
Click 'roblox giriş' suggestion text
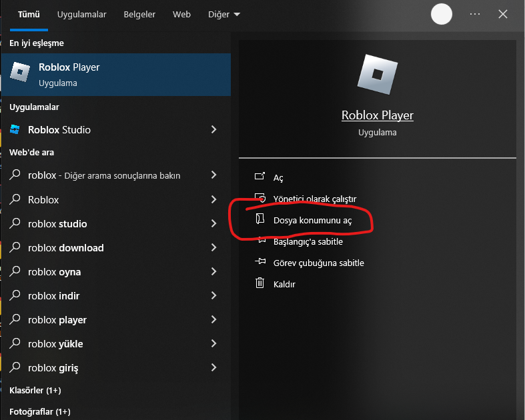click(x=53, y=368)
